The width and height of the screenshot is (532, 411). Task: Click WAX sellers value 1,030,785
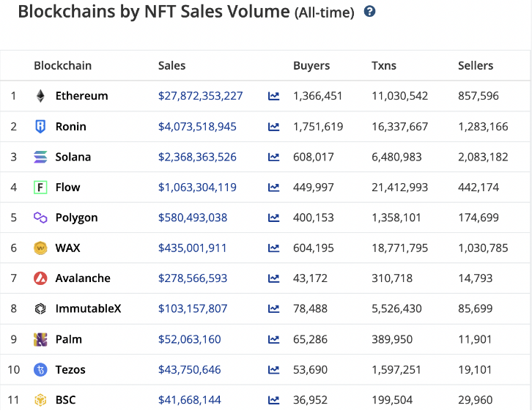coord(483,248)
